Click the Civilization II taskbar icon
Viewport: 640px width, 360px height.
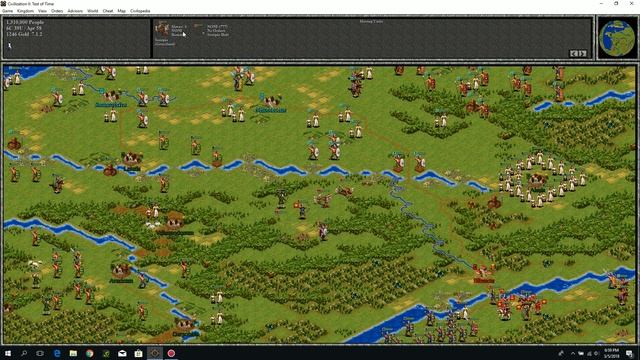pyautogui.click(x=155, y=353)
